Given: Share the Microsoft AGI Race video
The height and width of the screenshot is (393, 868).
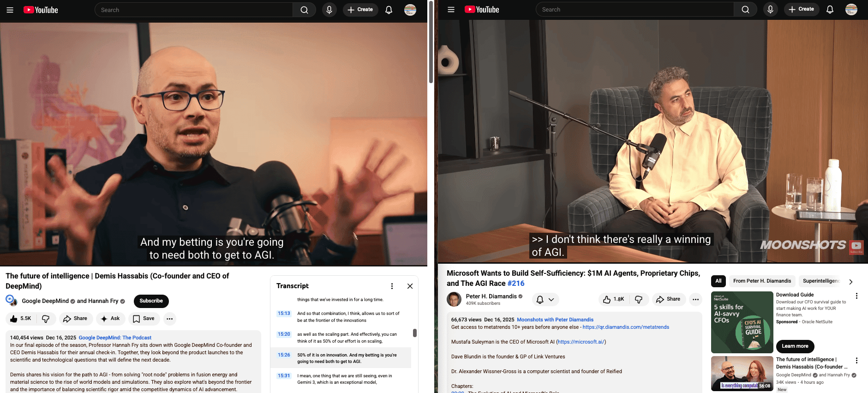Looking at the screenshot, I should (x=669, y=299).
